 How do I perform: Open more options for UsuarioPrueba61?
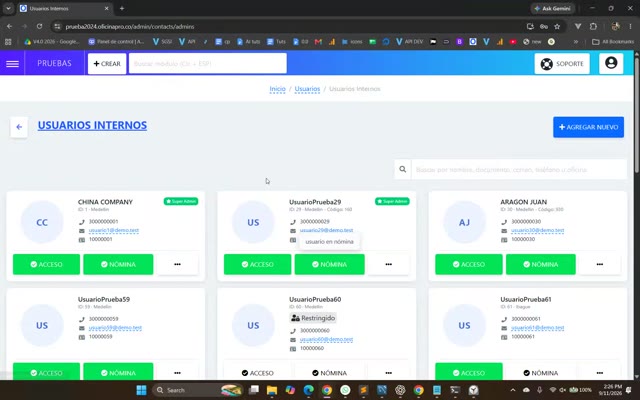tap(600, 372)
